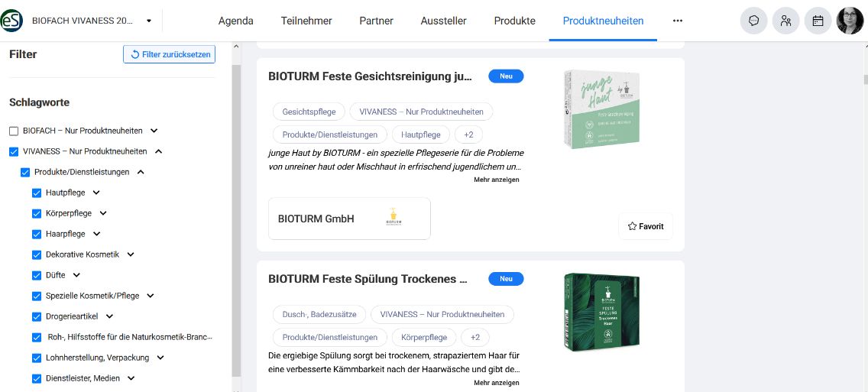
Task: Click Mehr anzeigen under junge Haut description
Action: point(497,180)
